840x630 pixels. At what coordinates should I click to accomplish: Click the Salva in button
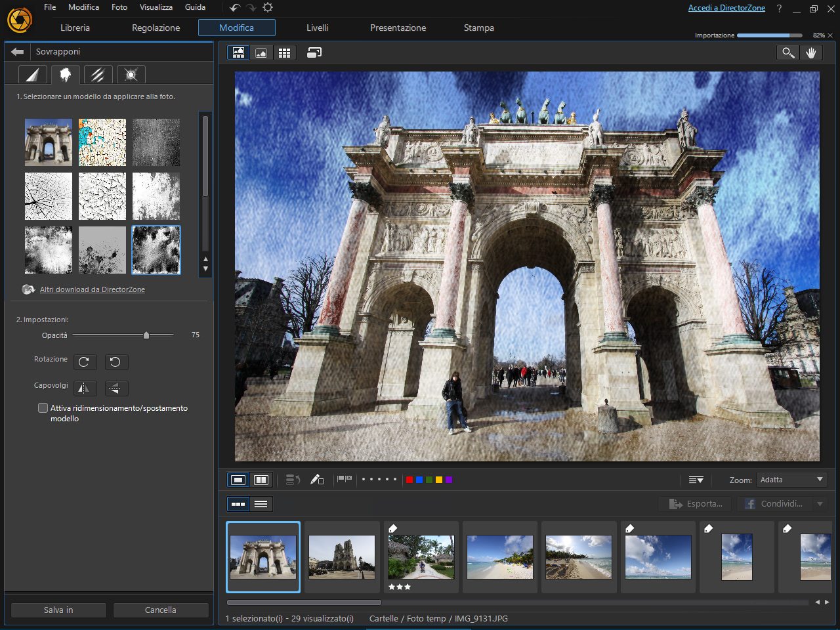(58, 610)
